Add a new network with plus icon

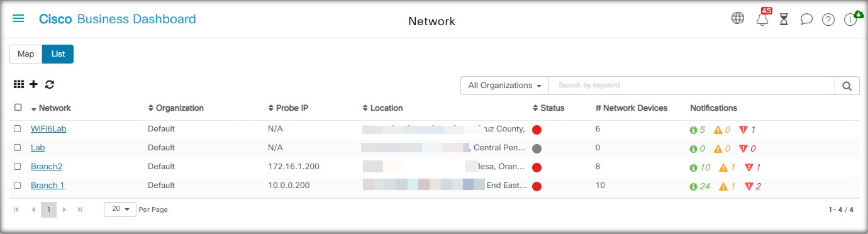[x=34, y=84]
